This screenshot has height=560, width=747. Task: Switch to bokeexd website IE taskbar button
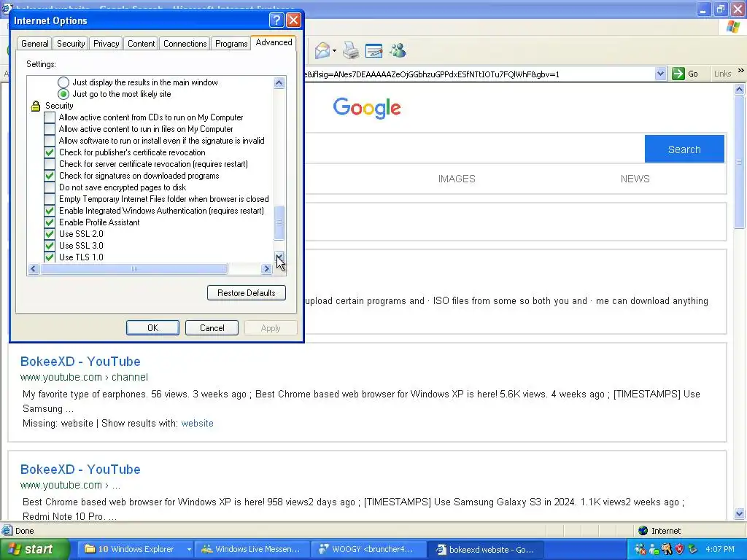(x=485, y=549)
